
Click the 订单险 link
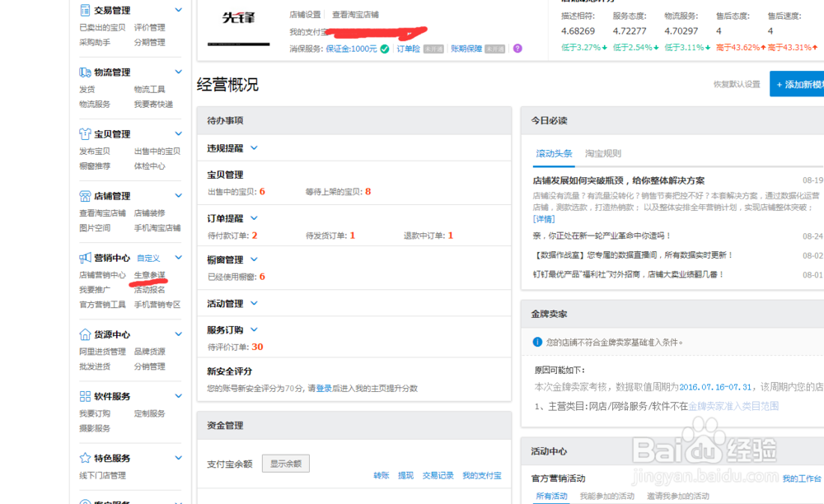click(409, 49)
